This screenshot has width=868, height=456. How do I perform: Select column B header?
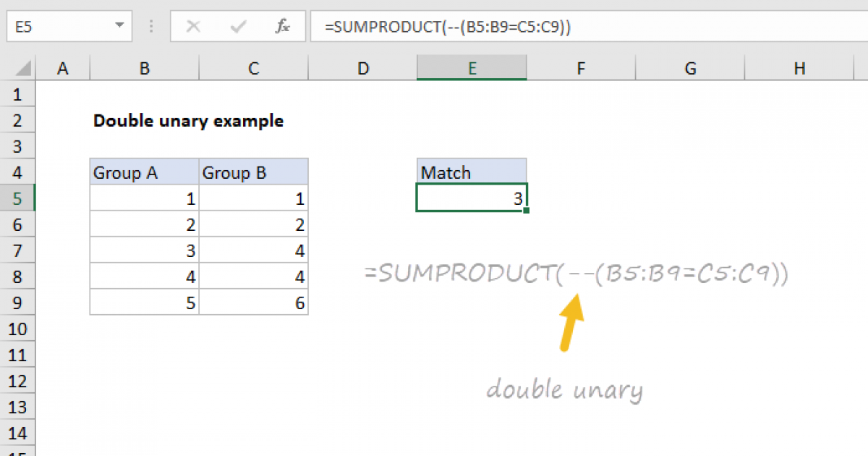[x=145, y=69]
